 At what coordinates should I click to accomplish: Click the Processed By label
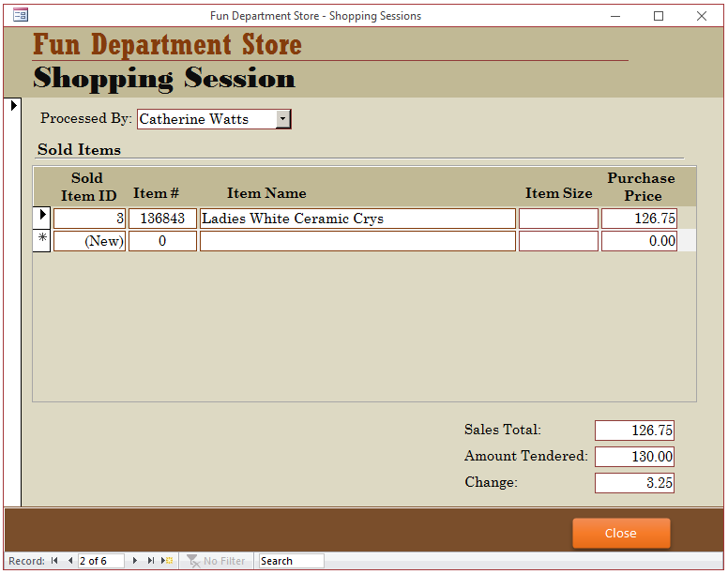(86, 118)
